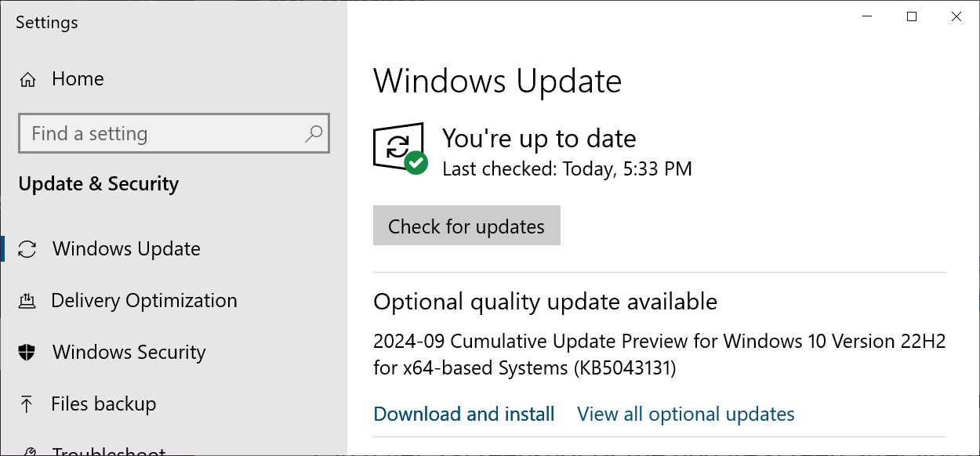
Task: Download and install the KB5043131 update
Action: tap(463, 414)
